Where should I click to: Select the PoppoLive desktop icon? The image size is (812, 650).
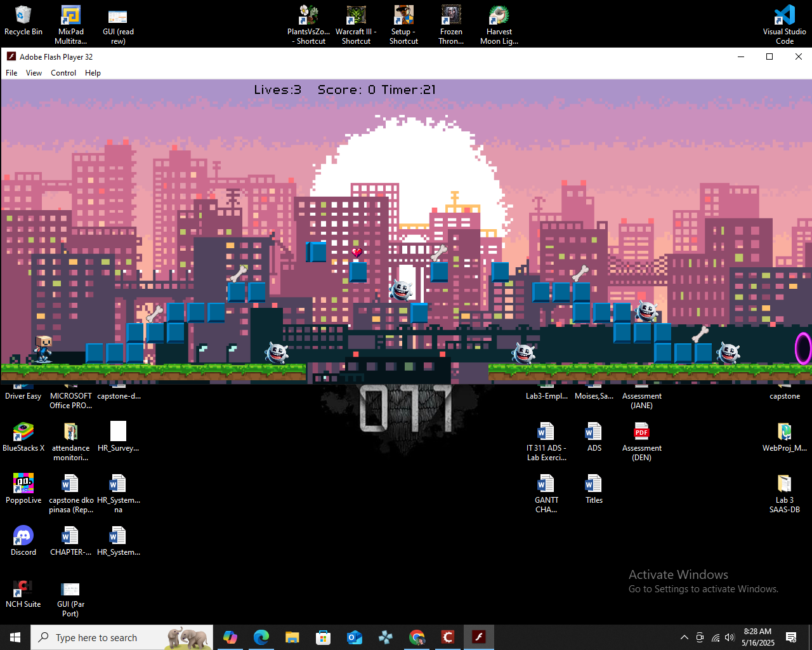(x=23, y=489)
